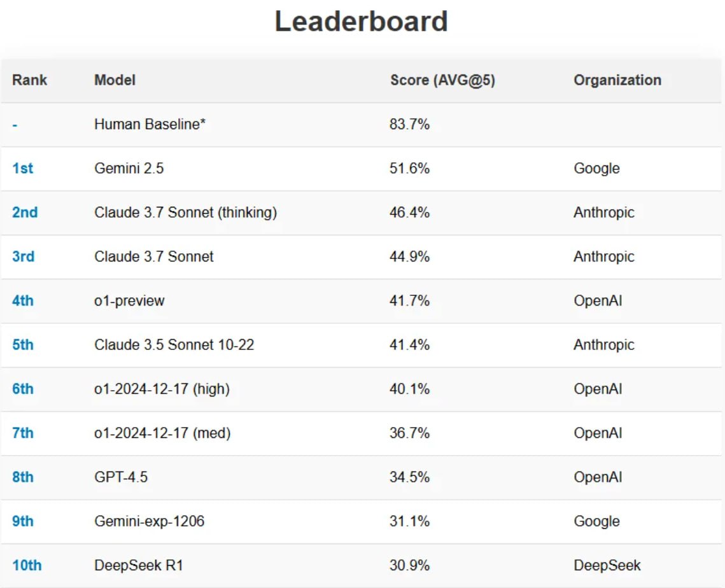Click the o1-preview model name
The height and width of the screenshot is (588, 725).
pyautogui.click(x=129, y=300)
